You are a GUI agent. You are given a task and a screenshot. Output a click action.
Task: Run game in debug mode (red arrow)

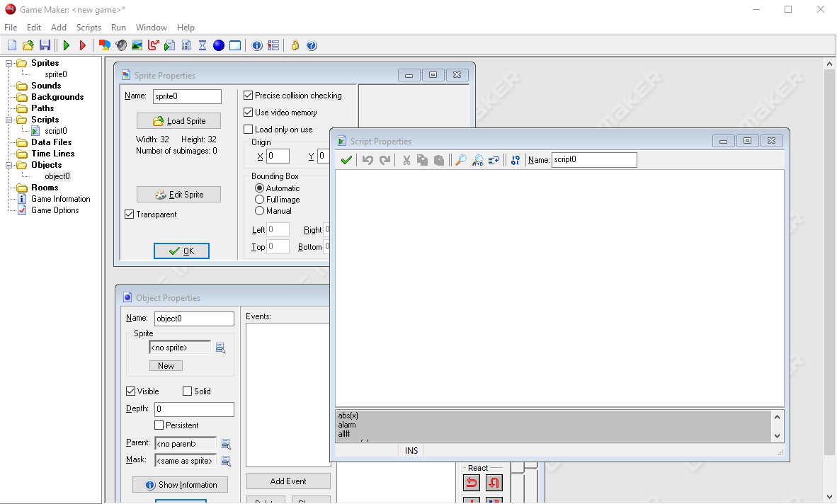tap(83, 45)
